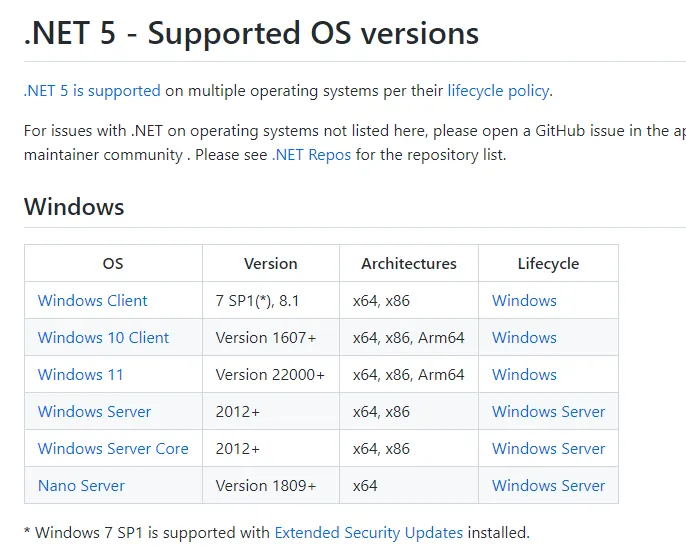Open Lifecycle link in Windows Server Core row
Viewport: 686px width, 556px height.
(x=548, y=449)
